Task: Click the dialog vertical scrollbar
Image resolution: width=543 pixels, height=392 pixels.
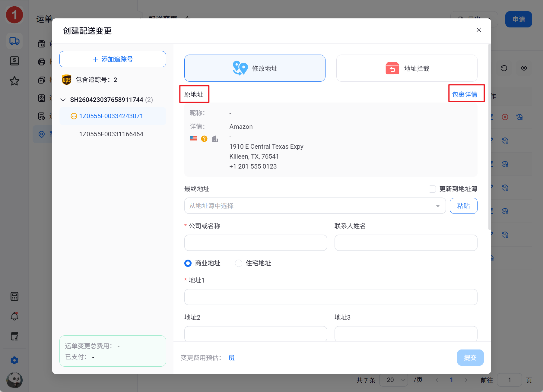Action: click(489, 137)
